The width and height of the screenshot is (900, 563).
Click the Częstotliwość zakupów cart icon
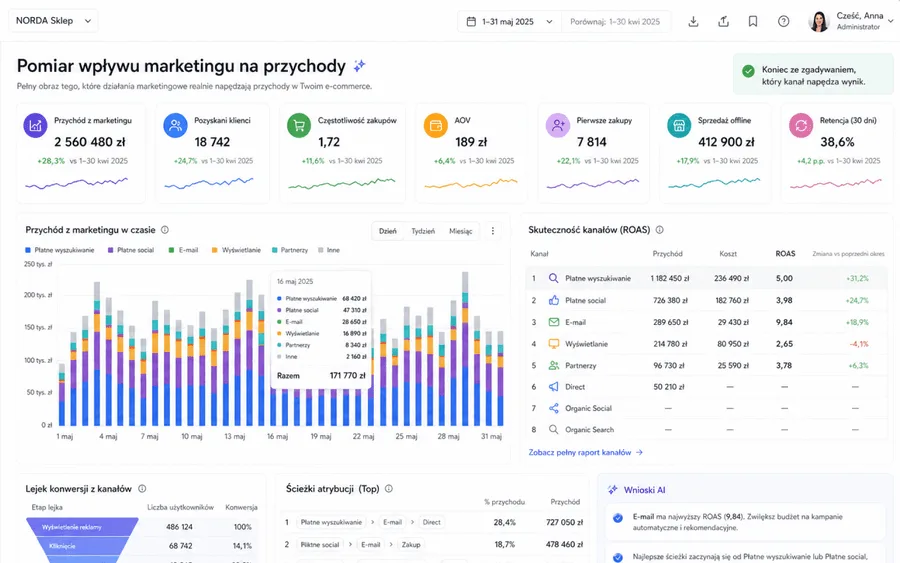tap(299, 126)
